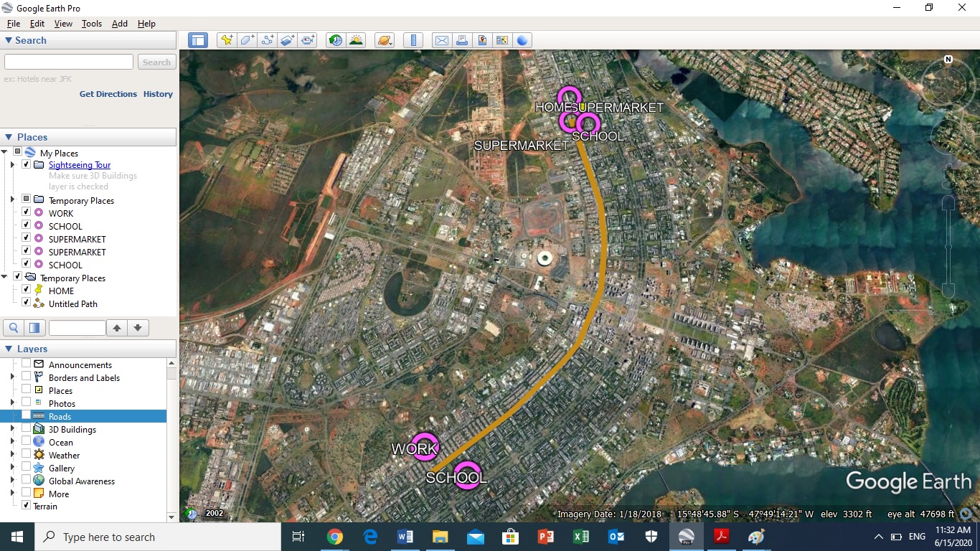Uncheck the WORK placemark checkbox

tap(27, 212)
